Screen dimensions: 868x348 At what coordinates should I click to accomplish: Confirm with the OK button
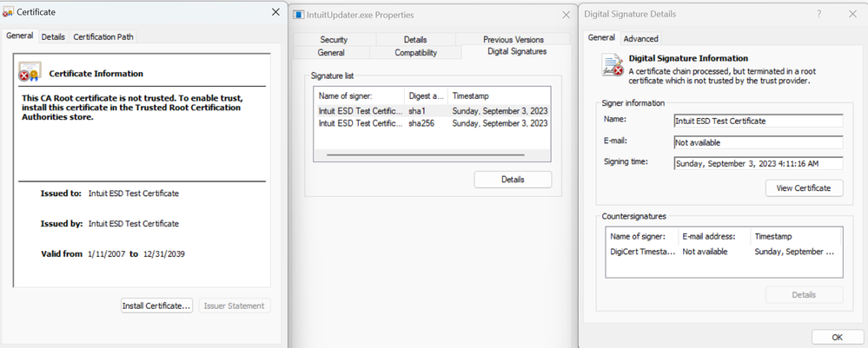pyautogui.click(x=837, y=338)
